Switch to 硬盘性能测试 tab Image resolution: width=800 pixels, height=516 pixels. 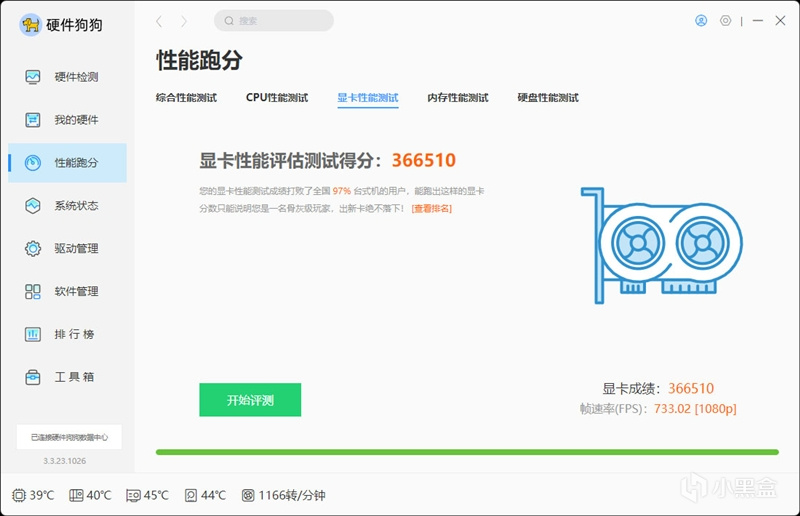coord(548,97)
